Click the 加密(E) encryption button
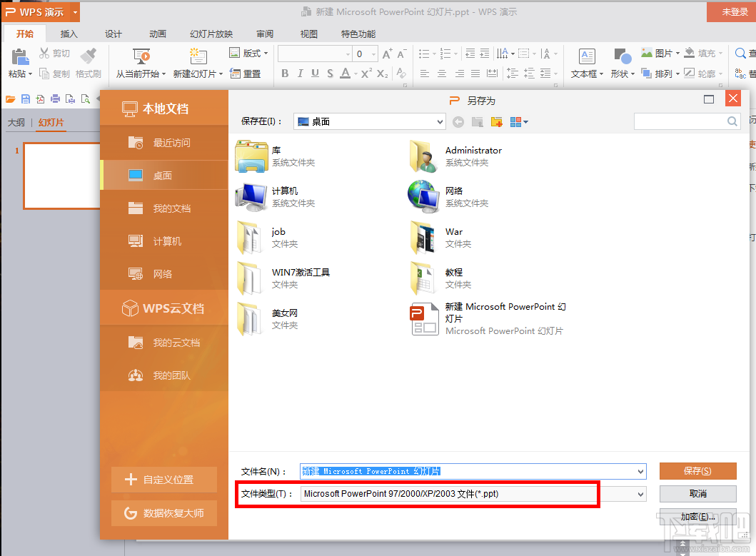This screenshot has width=756, height=556. click(x=697, y=516)
